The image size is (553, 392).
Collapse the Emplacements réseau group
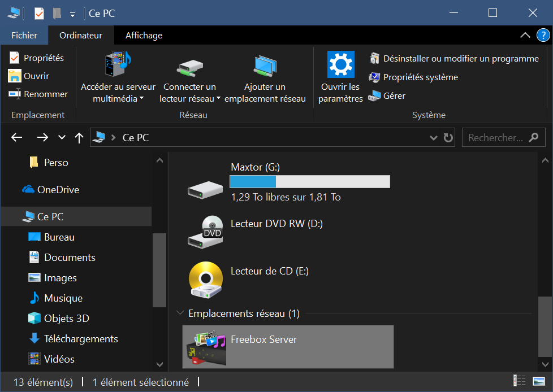coord(180,313)
